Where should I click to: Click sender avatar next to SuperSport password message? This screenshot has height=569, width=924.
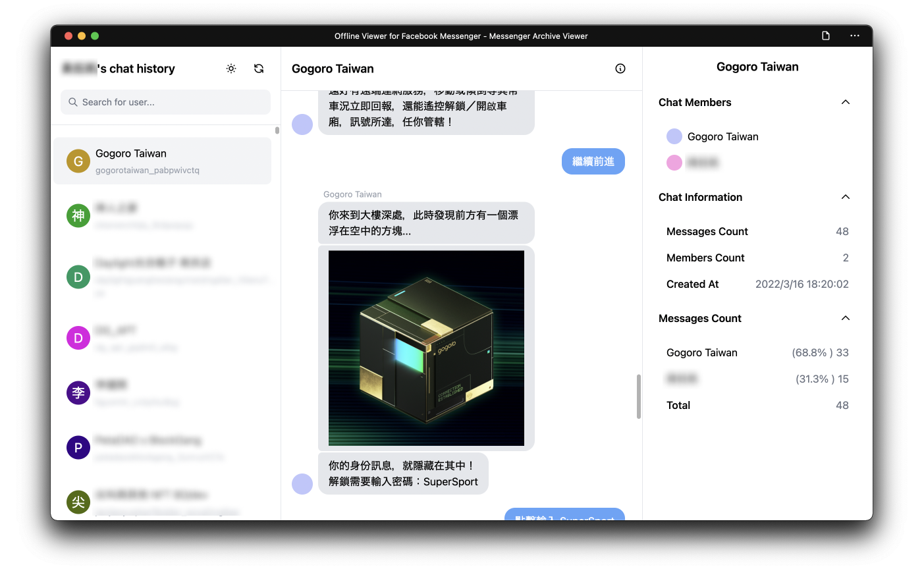(x=302, y=484)
